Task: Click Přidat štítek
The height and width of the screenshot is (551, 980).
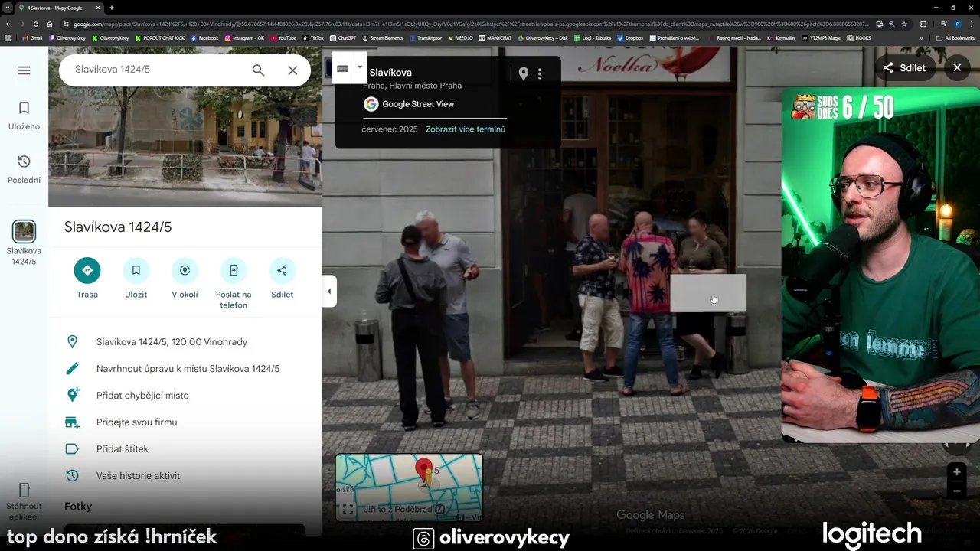Action: [185, 449]
